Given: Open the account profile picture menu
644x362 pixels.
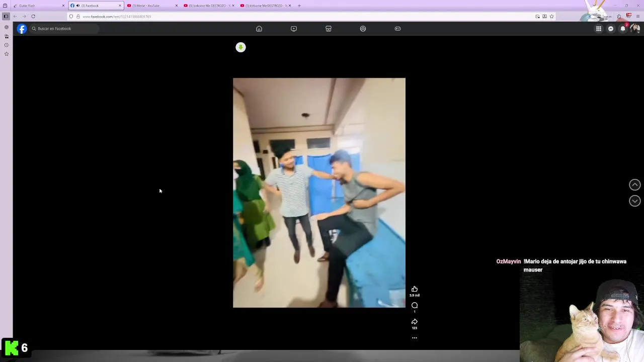Looking at the screenshot, I should click(x=635, y=29).
